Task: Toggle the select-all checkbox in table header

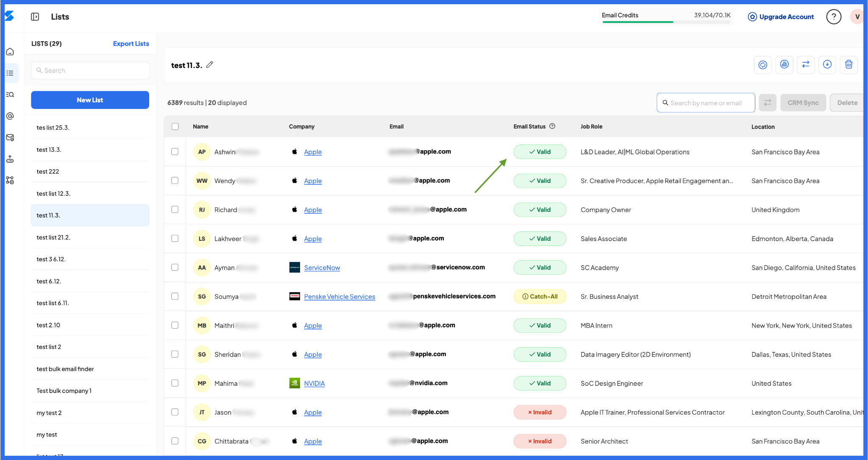Action: click(175, 126)
